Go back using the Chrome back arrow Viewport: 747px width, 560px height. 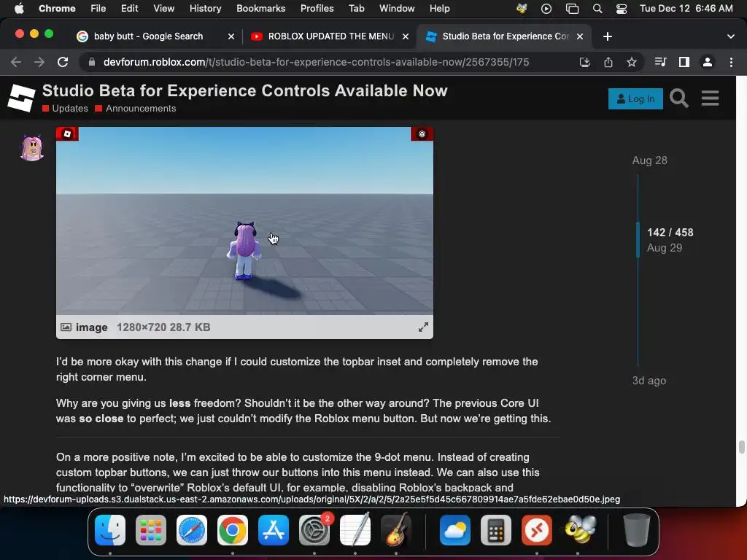16,62
